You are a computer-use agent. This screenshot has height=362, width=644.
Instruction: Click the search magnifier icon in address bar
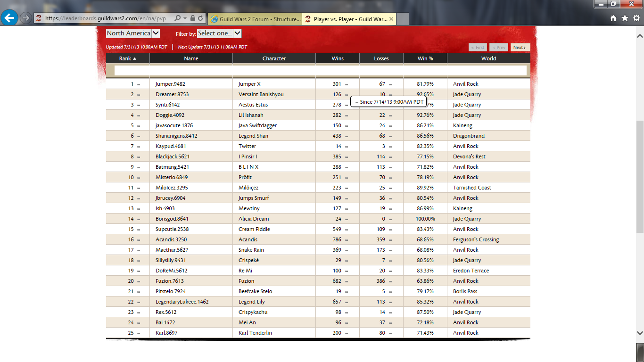click(x=178, y=18)
